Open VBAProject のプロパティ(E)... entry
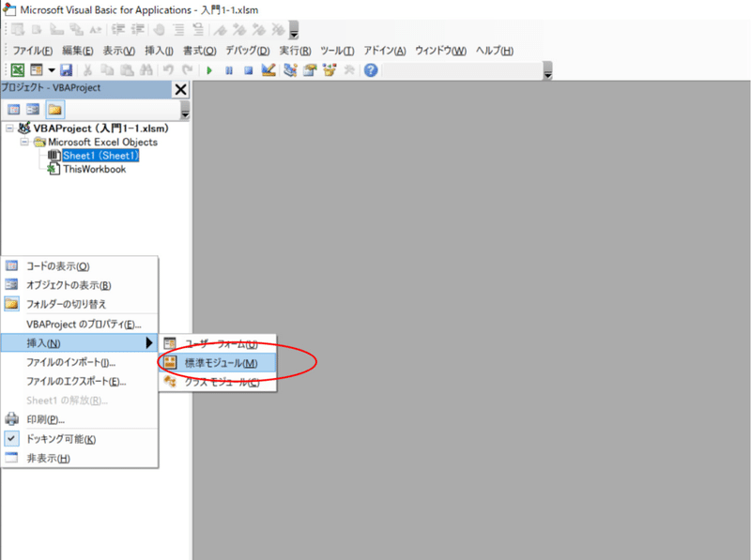The width and height of the screenshot is (751, 560). tap(80, 324)
